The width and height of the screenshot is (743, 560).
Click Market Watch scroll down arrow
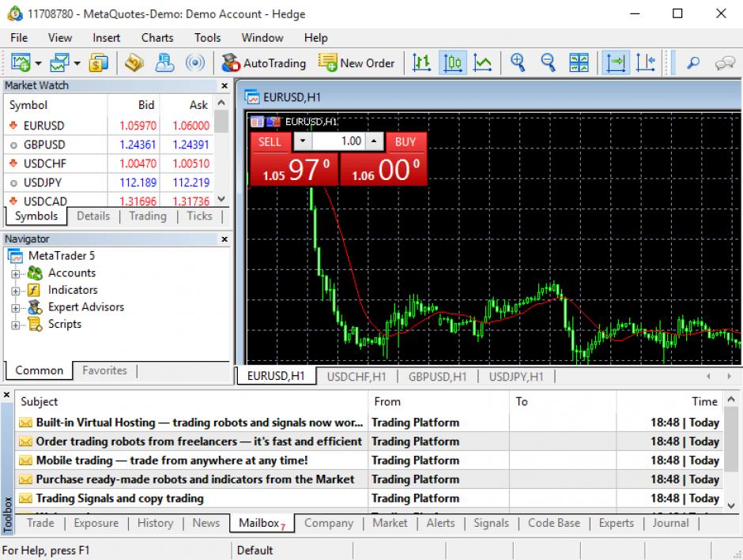pos(221,199)
